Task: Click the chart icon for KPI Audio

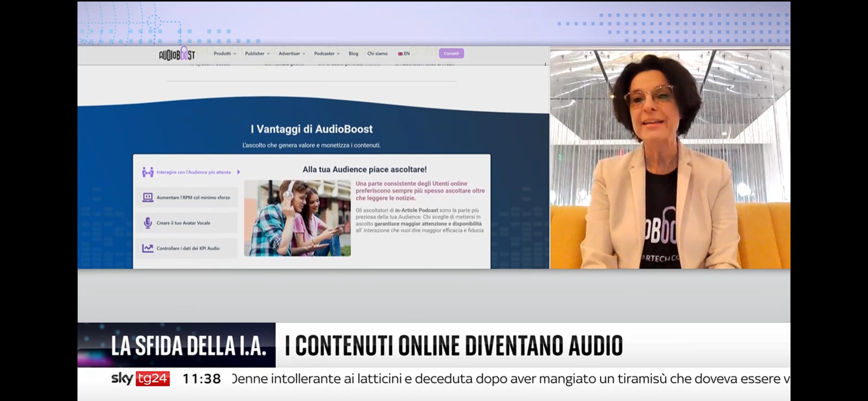Action: [148, 248]
